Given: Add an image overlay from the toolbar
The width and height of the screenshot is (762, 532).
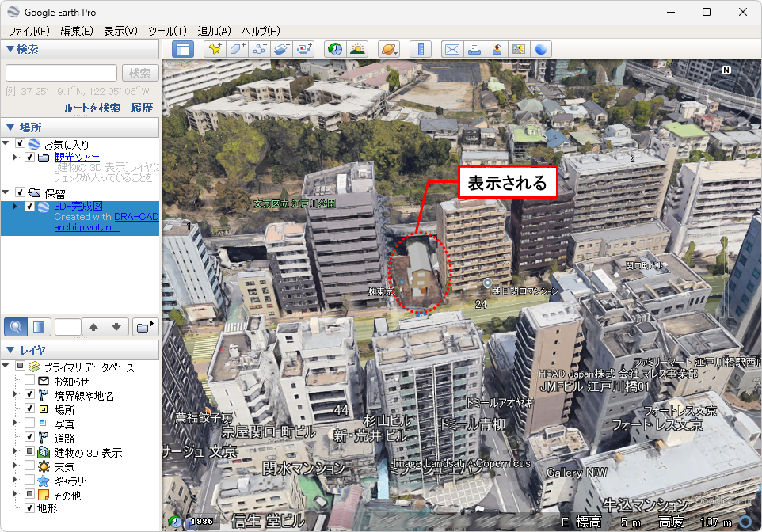Looking at the screenshot, I should 281,50.
